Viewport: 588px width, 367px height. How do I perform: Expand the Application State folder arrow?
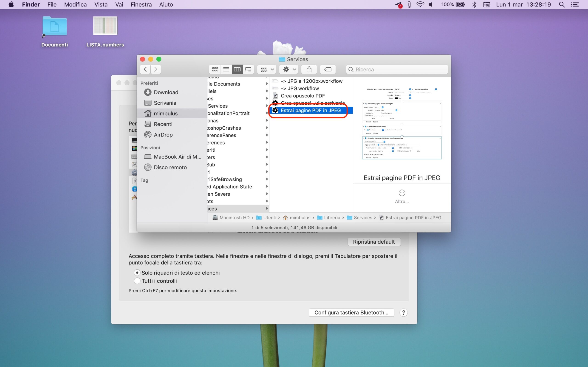pos(267,186)
